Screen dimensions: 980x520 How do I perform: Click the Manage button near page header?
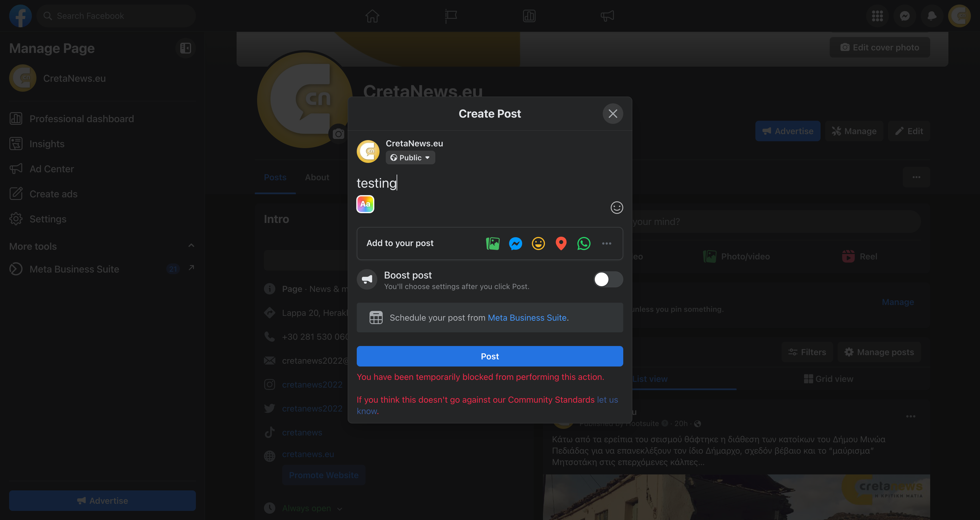pyautogui.click(x=854, y=131)
